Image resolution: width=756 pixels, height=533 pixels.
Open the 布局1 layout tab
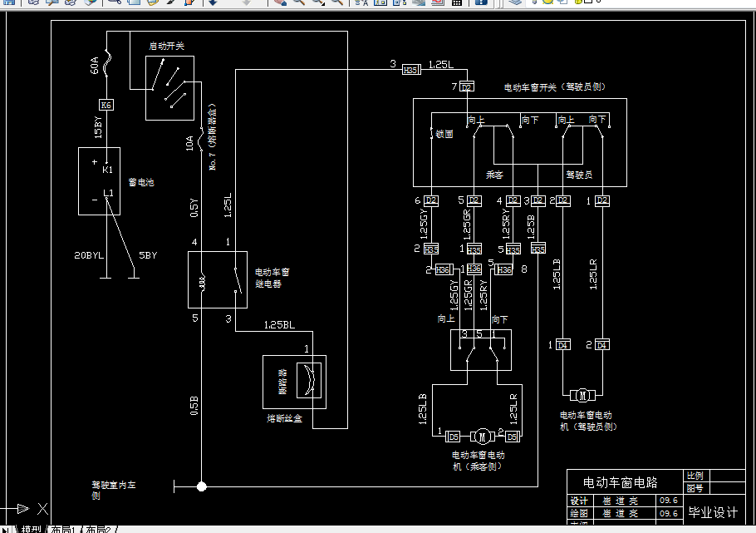coord(62,529)
